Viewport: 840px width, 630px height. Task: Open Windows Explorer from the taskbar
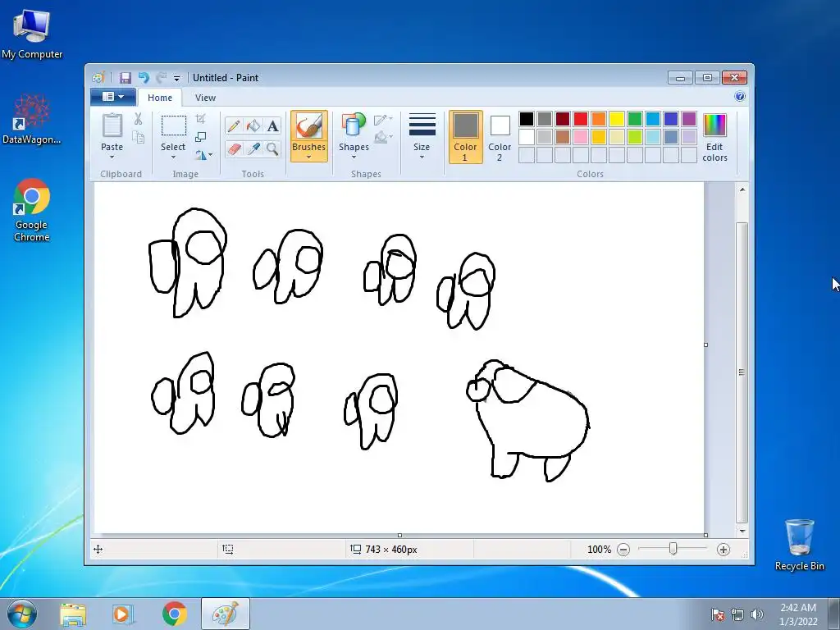click(73, 614)
